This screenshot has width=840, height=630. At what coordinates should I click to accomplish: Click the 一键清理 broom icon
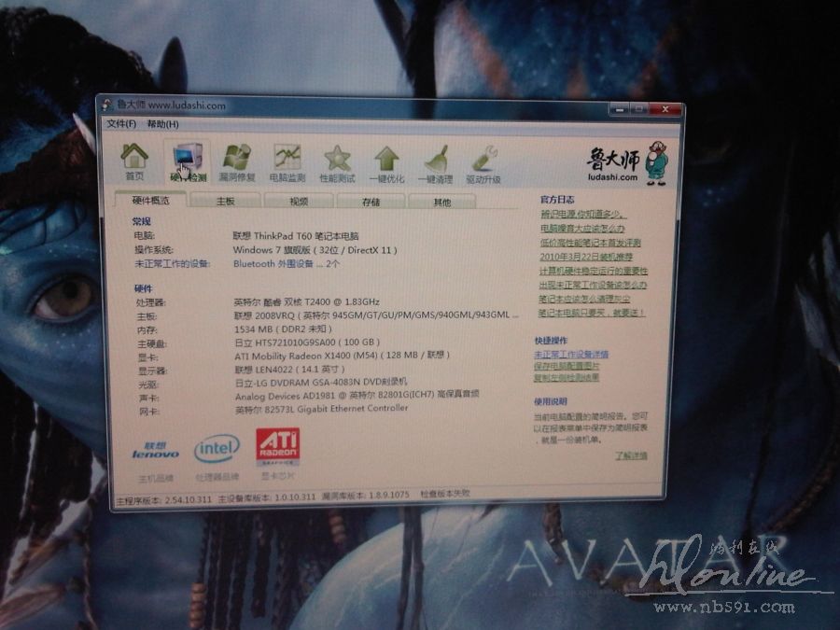point(436,165)
